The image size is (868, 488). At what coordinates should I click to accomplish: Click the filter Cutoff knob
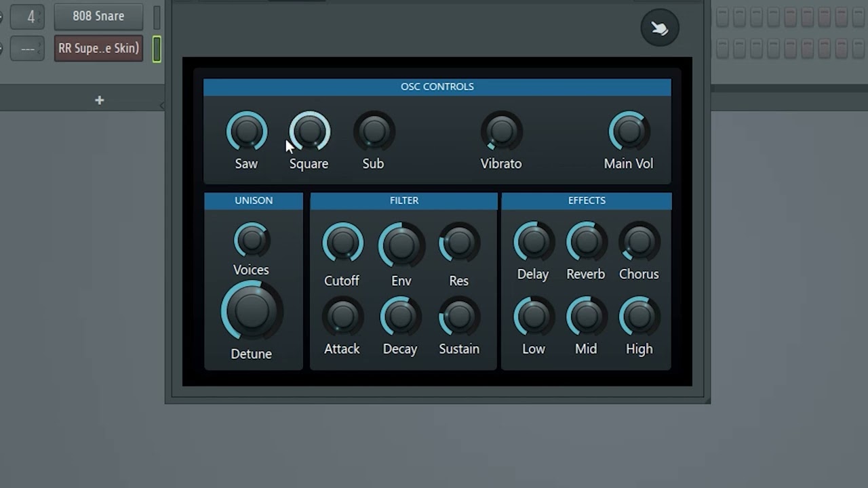click(342, 243)
